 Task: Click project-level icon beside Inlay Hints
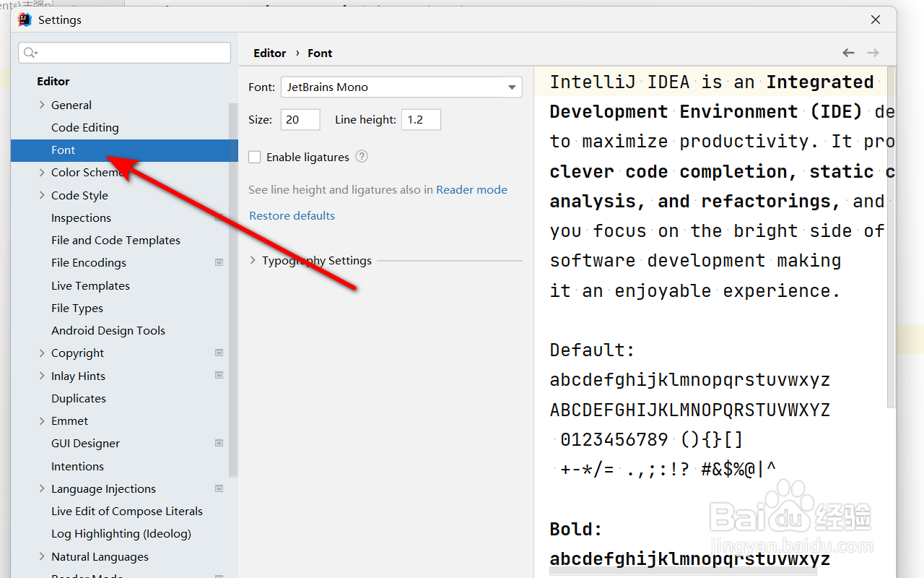point(219,376)
